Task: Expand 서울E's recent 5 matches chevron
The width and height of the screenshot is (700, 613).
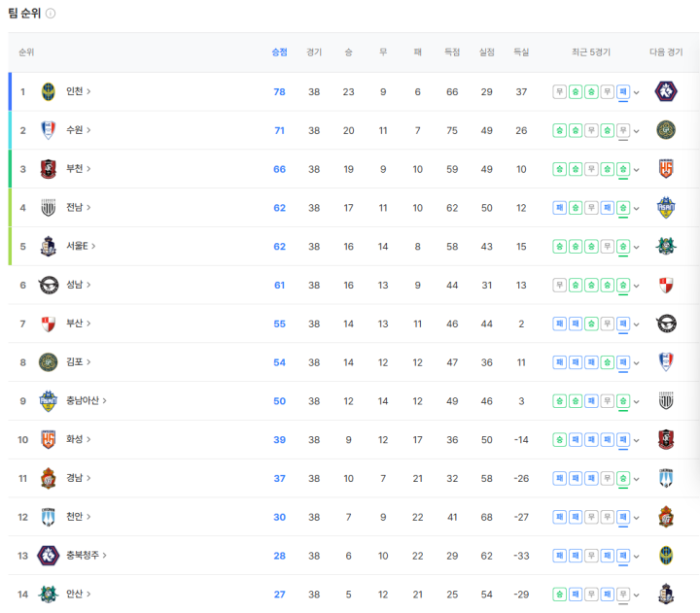Action: tap(637, 247)
